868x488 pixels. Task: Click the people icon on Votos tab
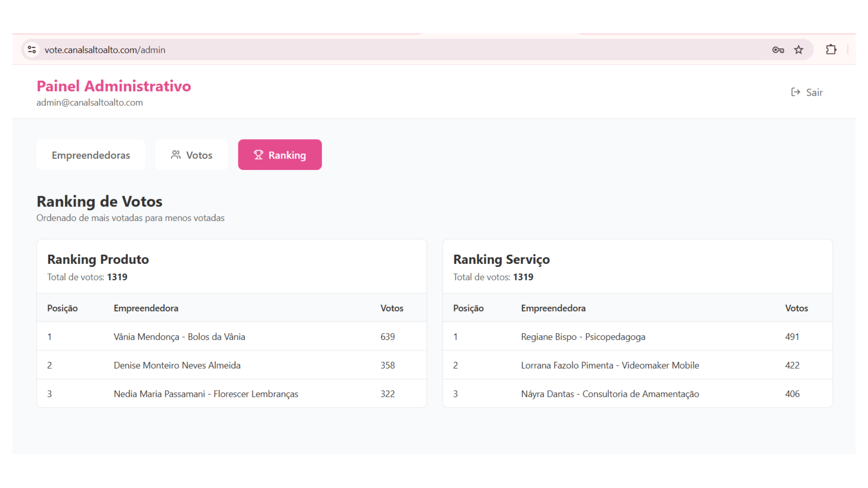(176, 155)
